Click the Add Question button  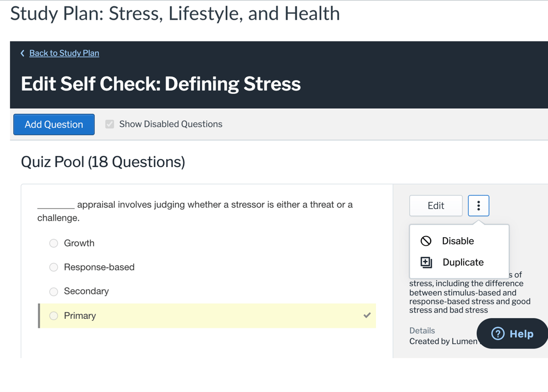(x=54, y=124)
